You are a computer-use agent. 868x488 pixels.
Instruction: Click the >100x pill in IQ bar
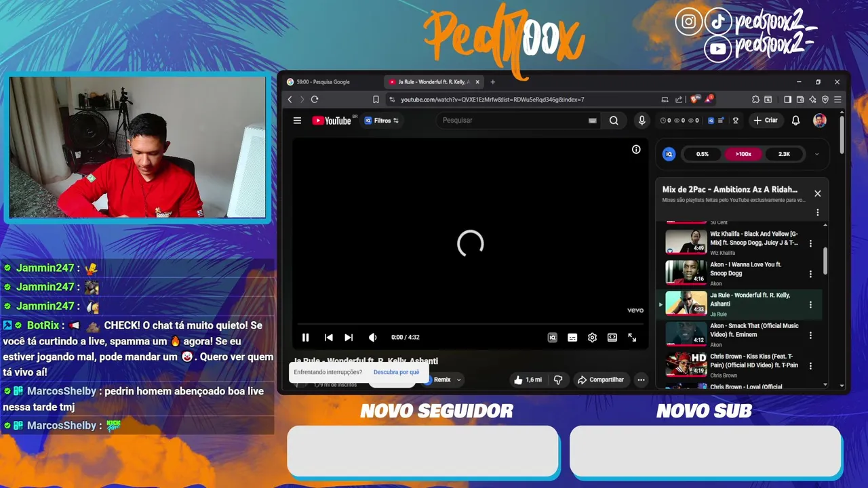click(743, 154)
